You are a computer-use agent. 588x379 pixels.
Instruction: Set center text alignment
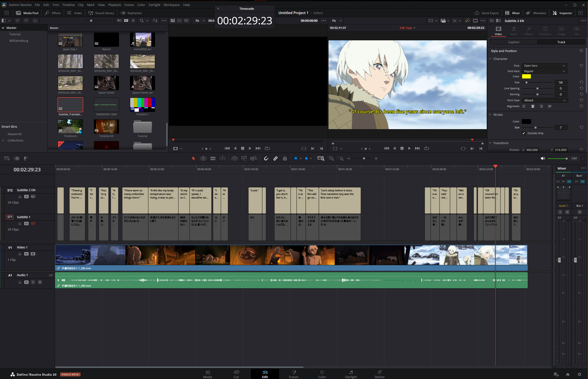point(533,106)
